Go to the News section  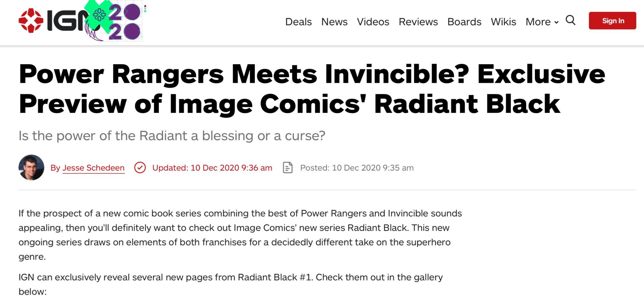(334, 22)
